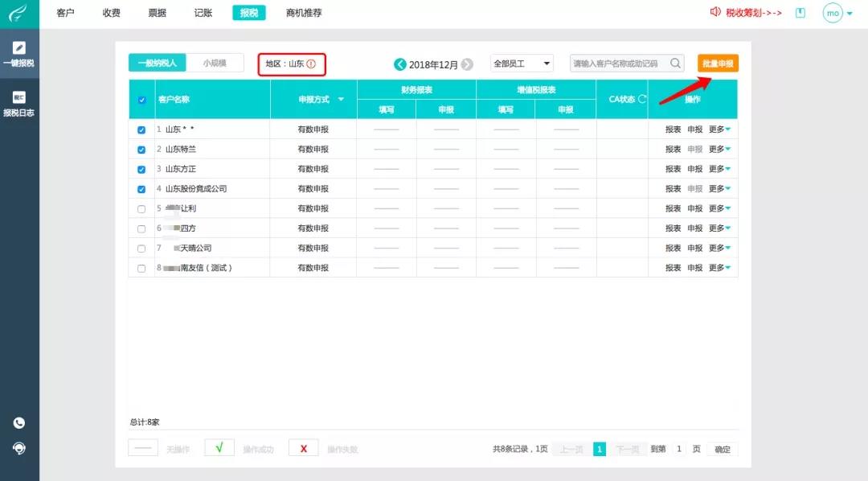Click the 确定 page jump button
This screenshot has height=481, width=868.
tap(723, 450)
